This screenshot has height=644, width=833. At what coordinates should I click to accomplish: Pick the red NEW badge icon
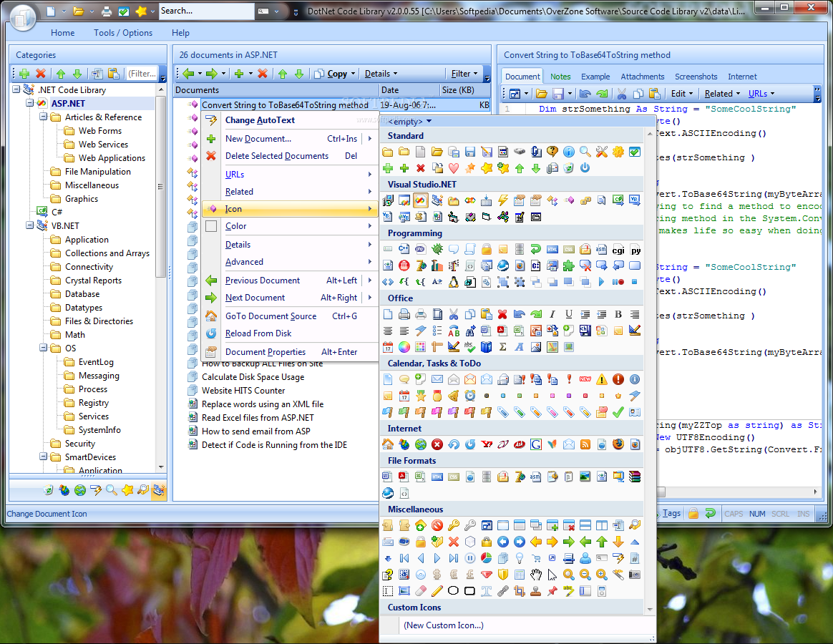[x=585, y=379]
